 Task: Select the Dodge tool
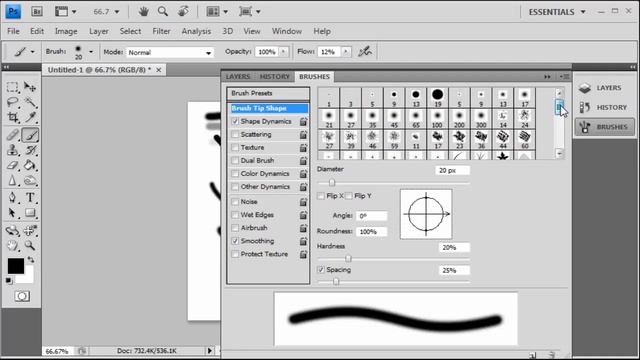pyautogui.click(x=30, y=180)
